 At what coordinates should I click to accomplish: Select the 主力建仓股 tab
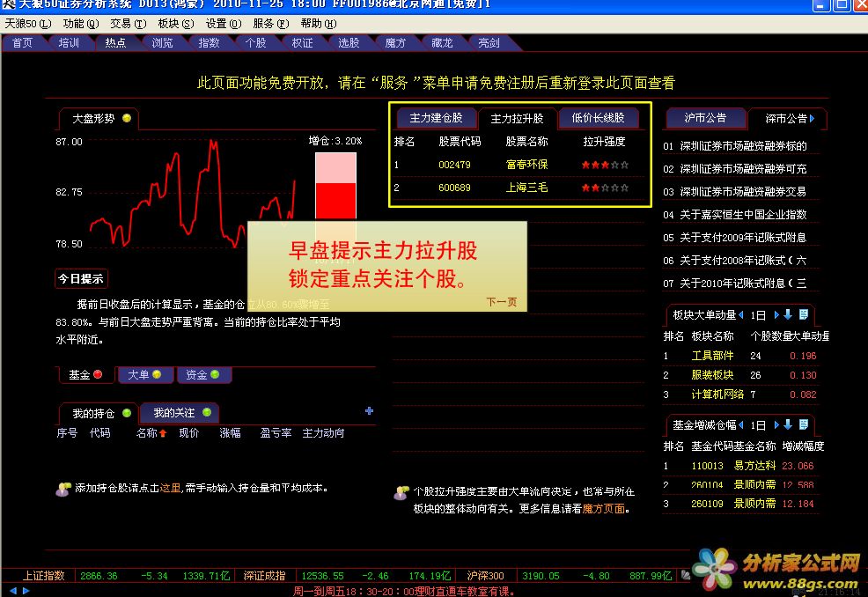pyautogui.click(x=437, y=118)
